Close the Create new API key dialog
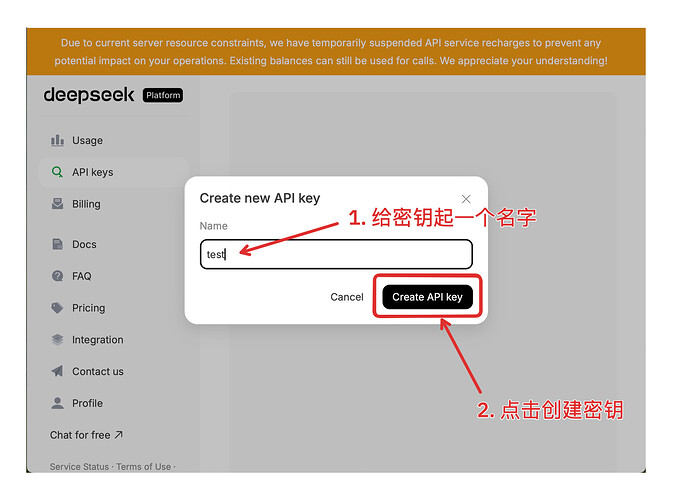 coord(466,199)
